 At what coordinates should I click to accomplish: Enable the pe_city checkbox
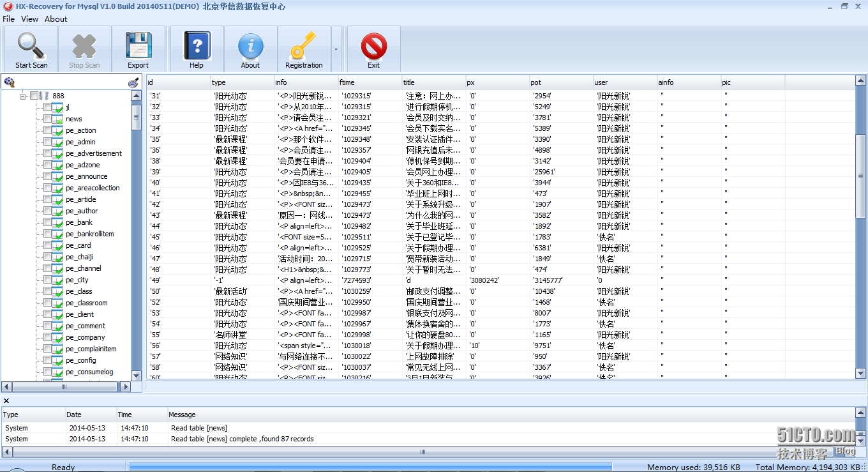tap(47, 280)
